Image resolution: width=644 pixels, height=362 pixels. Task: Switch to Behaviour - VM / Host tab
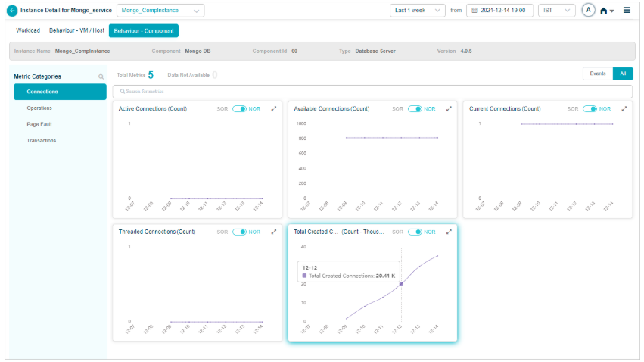tap(76, 30)
